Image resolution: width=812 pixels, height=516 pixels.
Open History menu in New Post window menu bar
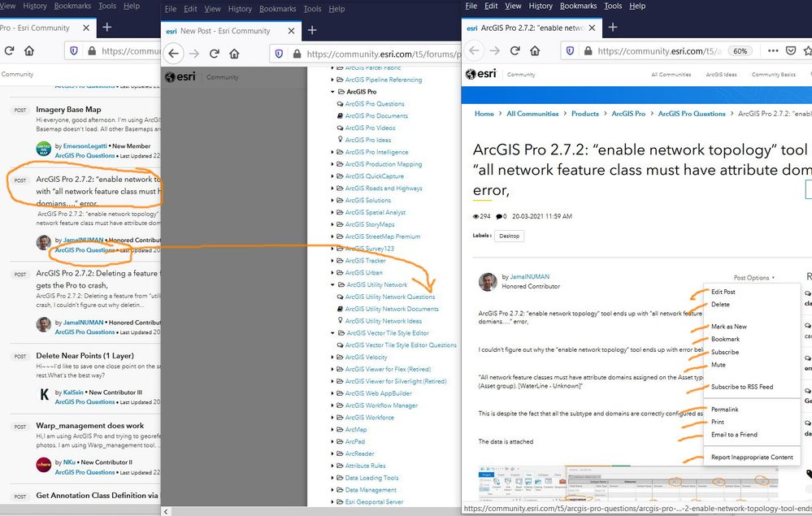240,9
